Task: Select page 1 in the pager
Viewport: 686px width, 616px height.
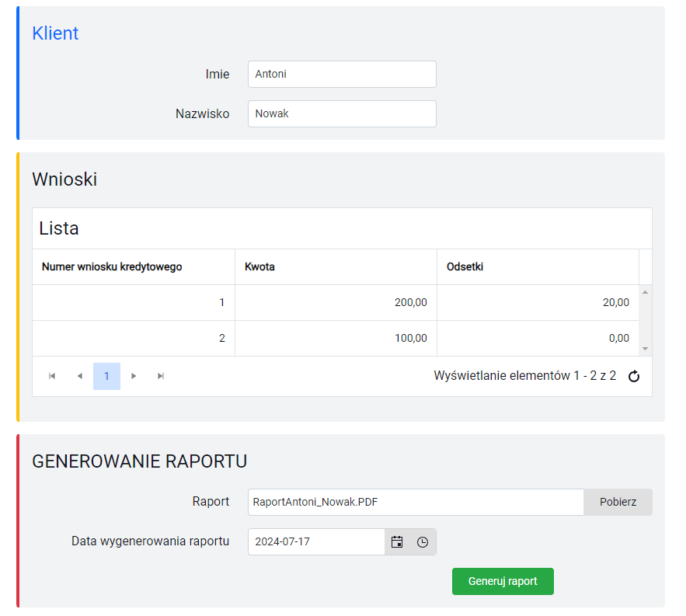Action: 106,376
